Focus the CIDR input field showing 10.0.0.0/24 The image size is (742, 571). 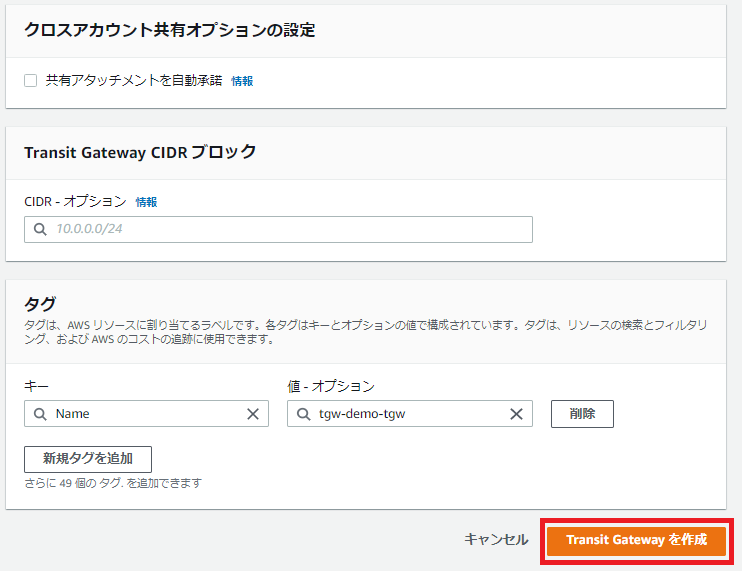coord(278,229)
